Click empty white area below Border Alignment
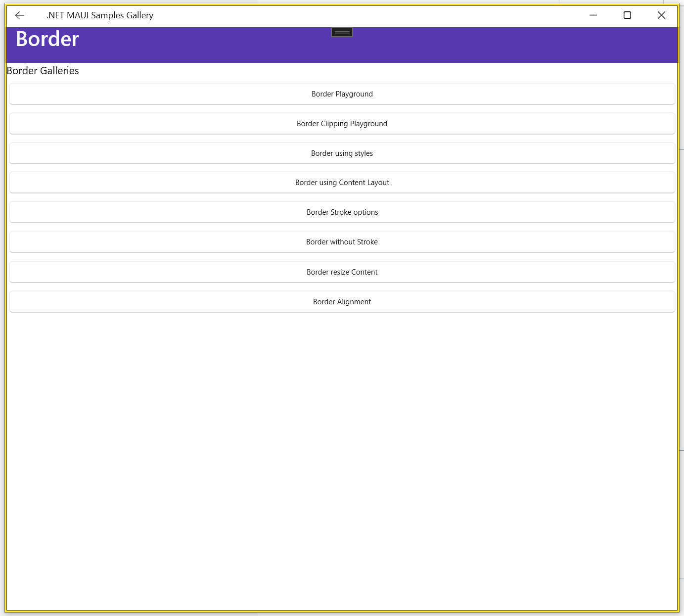The height and width of the screenshot is (616, 684). tap(342, 445)
